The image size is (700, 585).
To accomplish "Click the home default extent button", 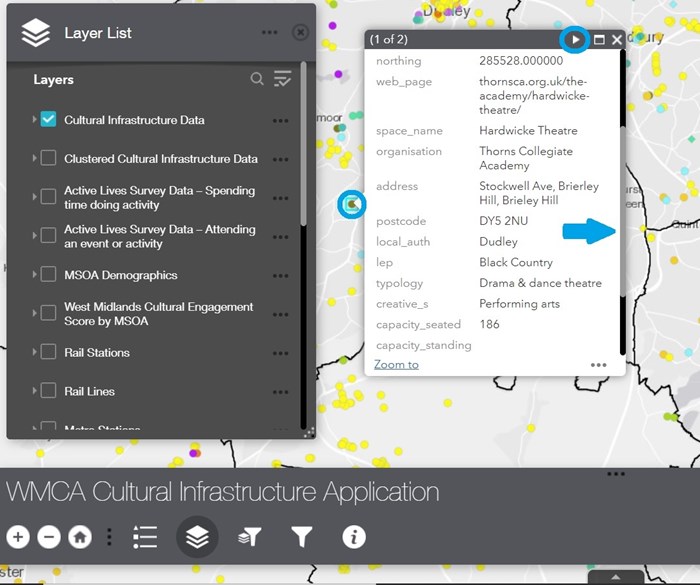I will point(80,537).
